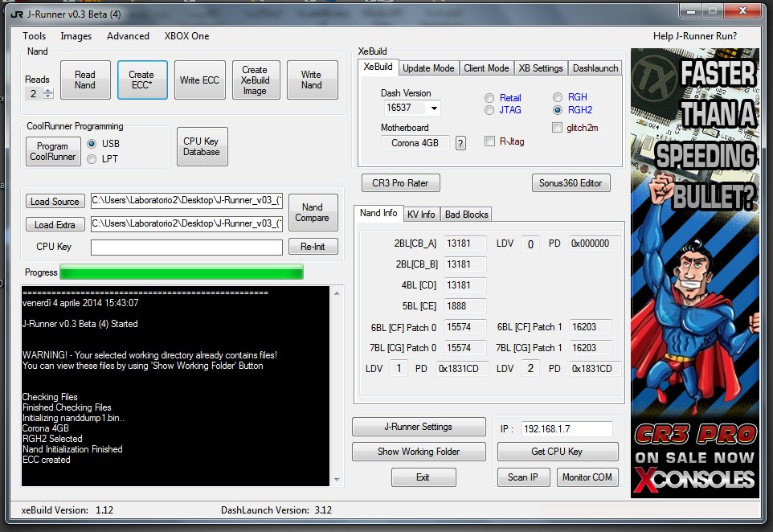Click the Read Nand button
The image size is (773, 532).
(x=85, y=80)
